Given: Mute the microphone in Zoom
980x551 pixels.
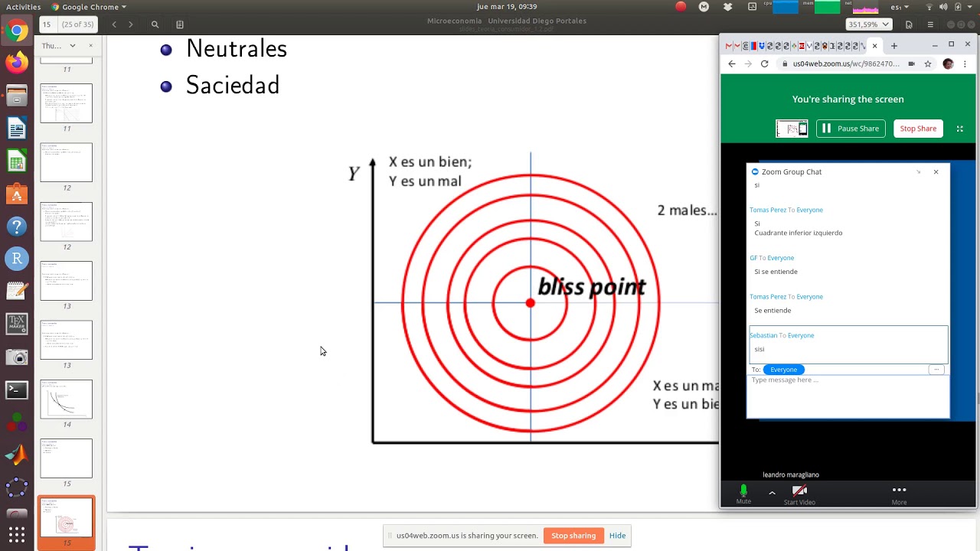Looking at the screenshot, I should [x=743, y=494].
